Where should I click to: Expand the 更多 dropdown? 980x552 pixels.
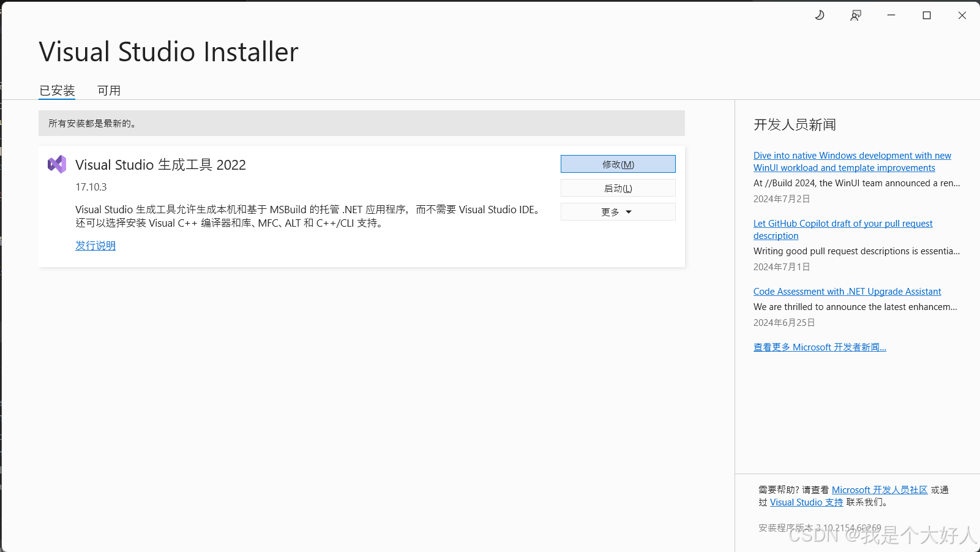point(618,212)
